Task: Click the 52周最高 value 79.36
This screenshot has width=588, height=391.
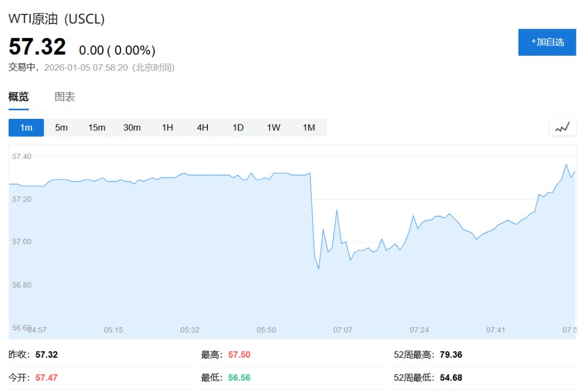Action: pyautogui.click(x=451, y=355)
